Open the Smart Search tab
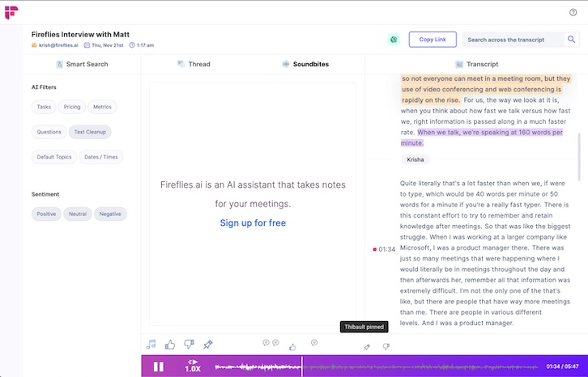 coord(82,64)
